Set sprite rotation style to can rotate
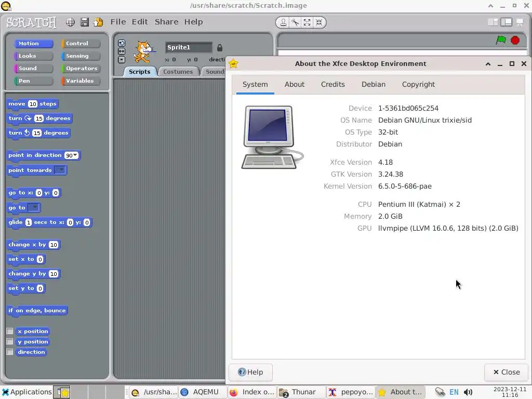The width and height of the screenshot is (532, 399). (x=122, y=43)
